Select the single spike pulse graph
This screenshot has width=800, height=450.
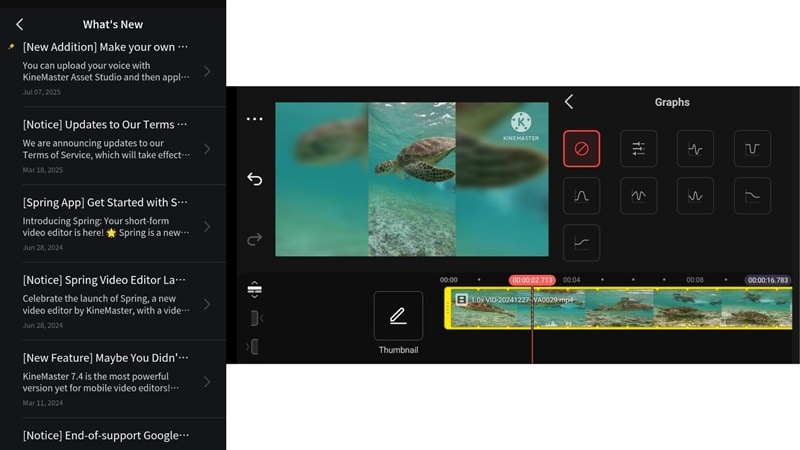(695, 148)
